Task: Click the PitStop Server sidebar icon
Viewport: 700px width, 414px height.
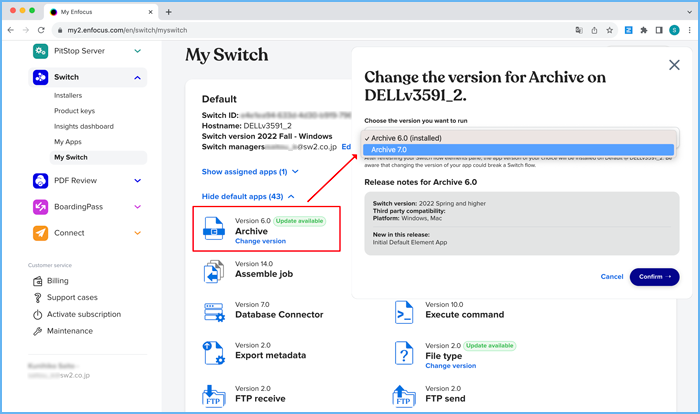Action: click(x=40, y=51)
